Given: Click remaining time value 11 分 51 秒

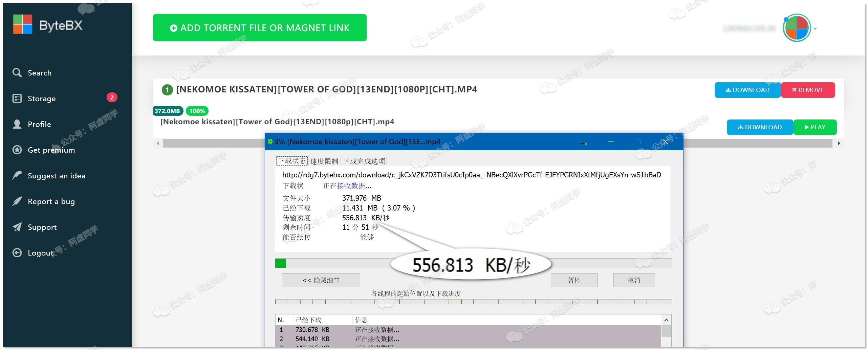Looking at the screenshot, I should point(360,227).
